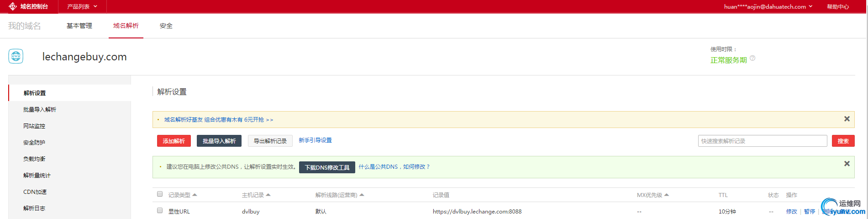Click the help icon beside 正常服务期
The width and height of the screenshot is (868, 219).
[752, 58]
